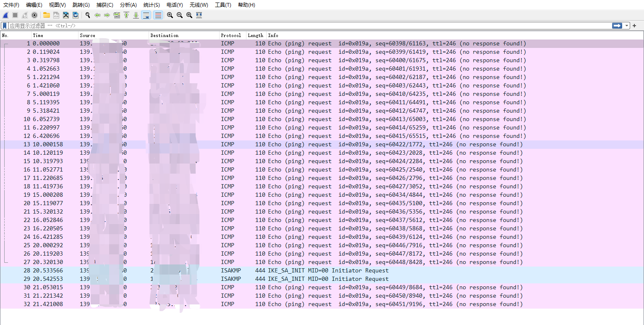Open the 统计(S) menu
Image resolution: width=644 pixels, height=325 pixels.
(152, 5)
